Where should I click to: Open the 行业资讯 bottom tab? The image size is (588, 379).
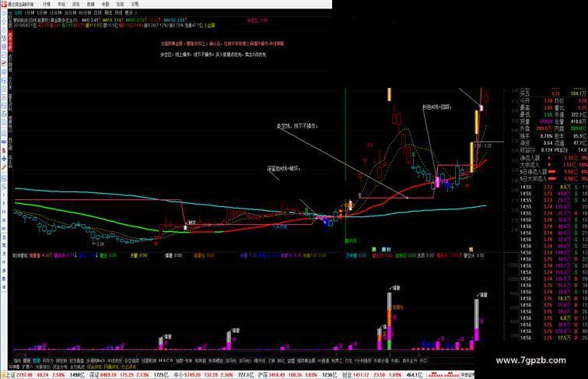pos(128,367)
